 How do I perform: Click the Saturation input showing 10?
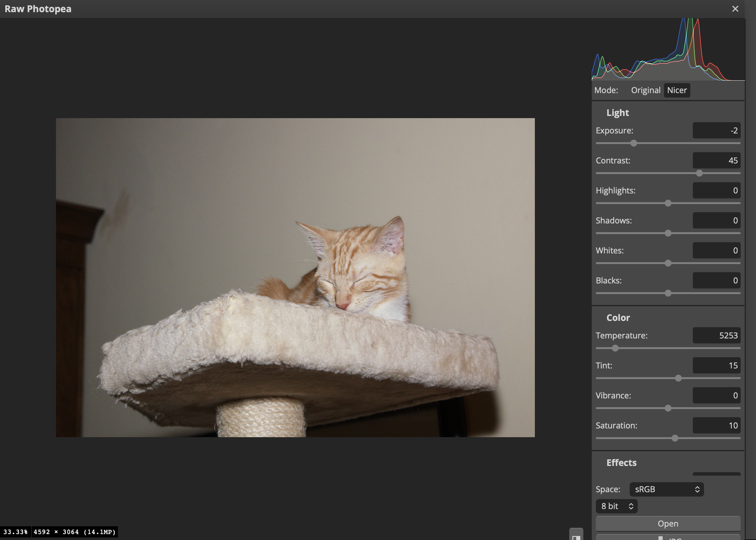point(716,425)
